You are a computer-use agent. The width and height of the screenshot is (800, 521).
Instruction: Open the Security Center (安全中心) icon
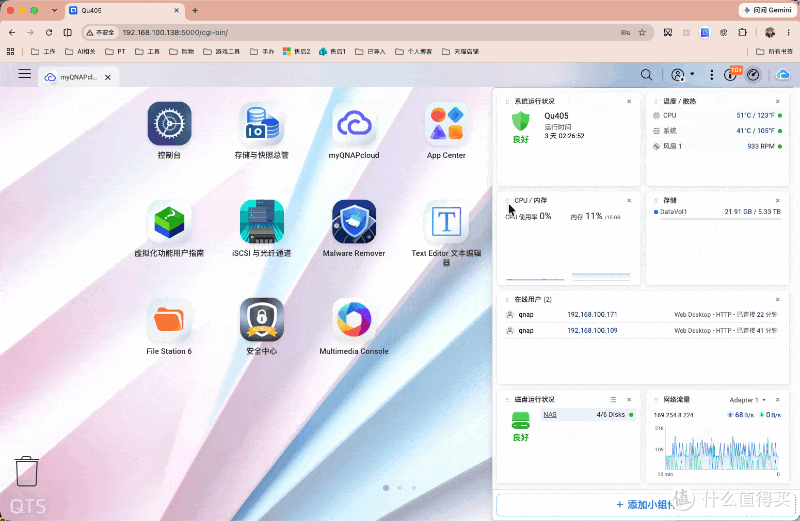[262, 320]
